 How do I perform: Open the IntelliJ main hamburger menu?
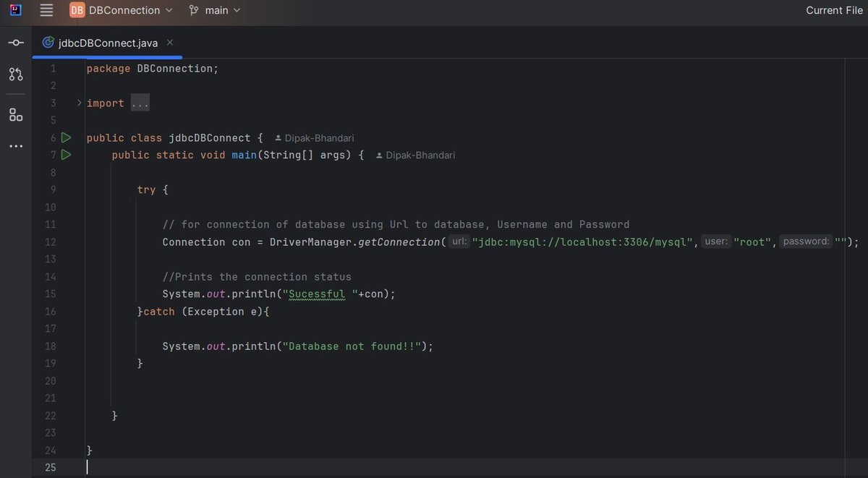[46, 10]
